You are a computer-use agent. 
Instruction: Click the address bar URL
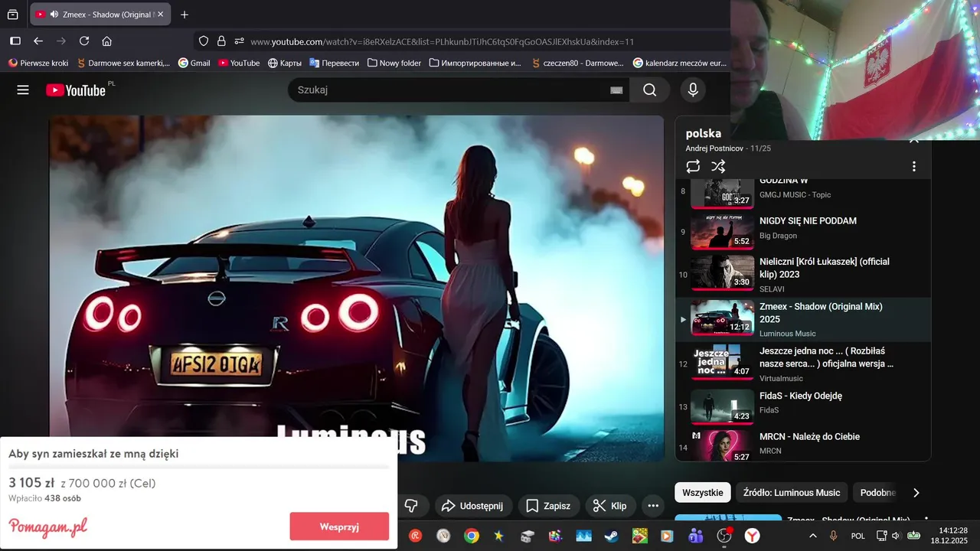(442, 42)
